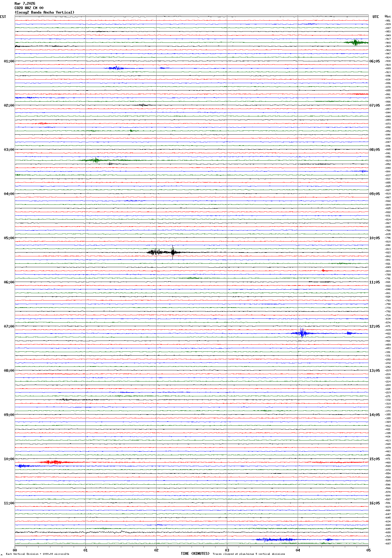Click the CST column header

pos(3,17)
